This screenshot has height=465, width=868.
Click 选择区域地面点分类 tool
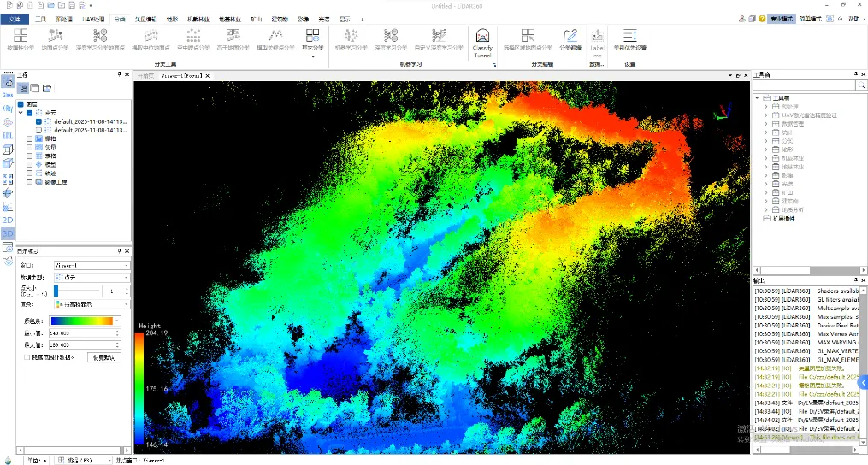point(528,40)
